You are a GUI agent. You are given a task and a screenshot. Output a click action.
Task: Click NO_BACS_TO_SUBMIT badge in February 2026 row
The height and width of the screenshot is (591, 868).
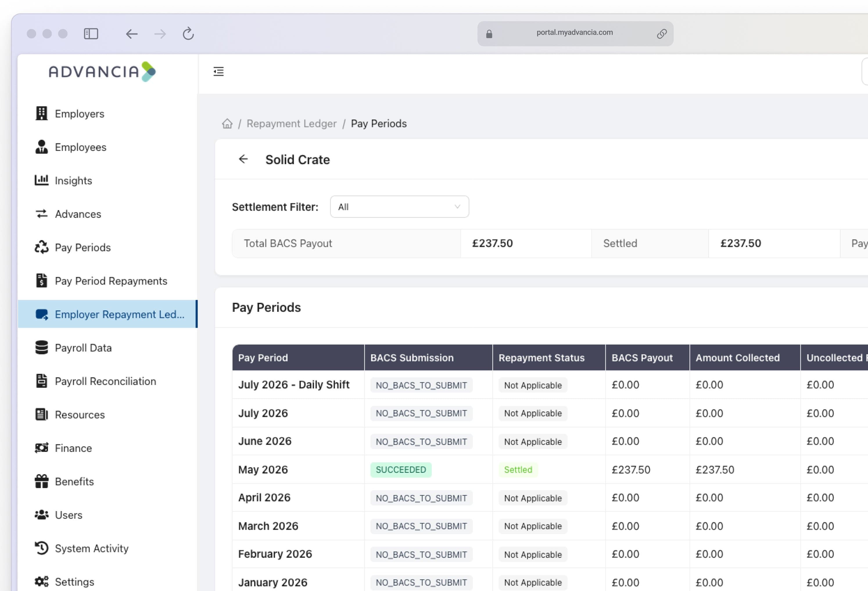pos(421,554)
